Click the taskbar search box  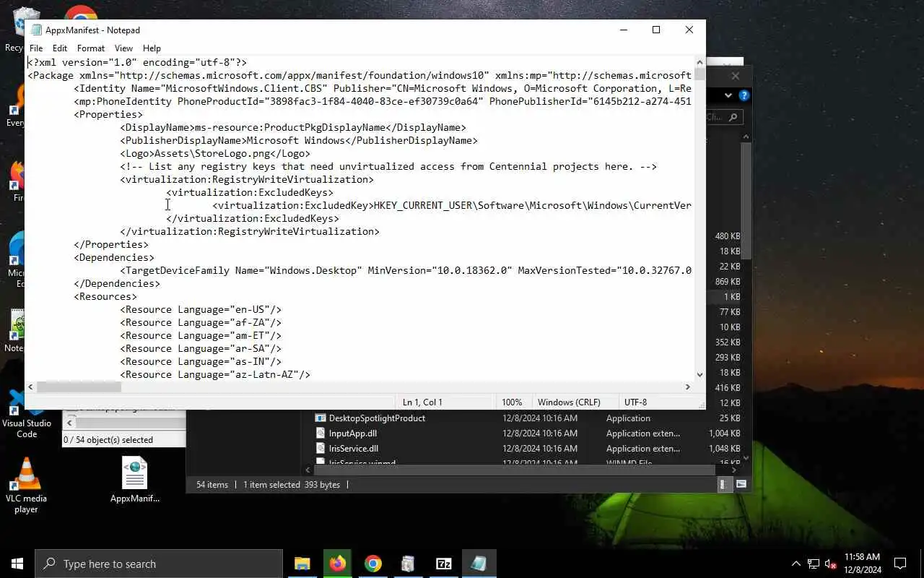(x=159, y=564)
